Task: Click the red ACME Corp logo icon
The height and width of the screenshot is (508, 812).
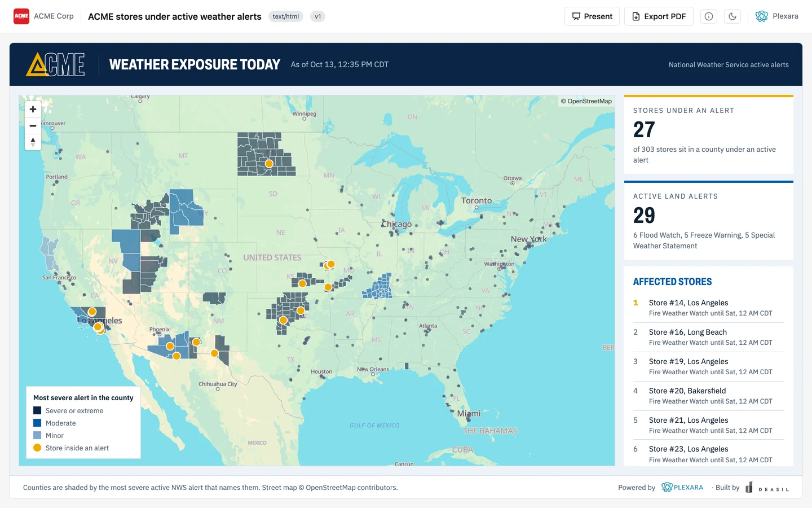Action: click(x=21, y=16)
